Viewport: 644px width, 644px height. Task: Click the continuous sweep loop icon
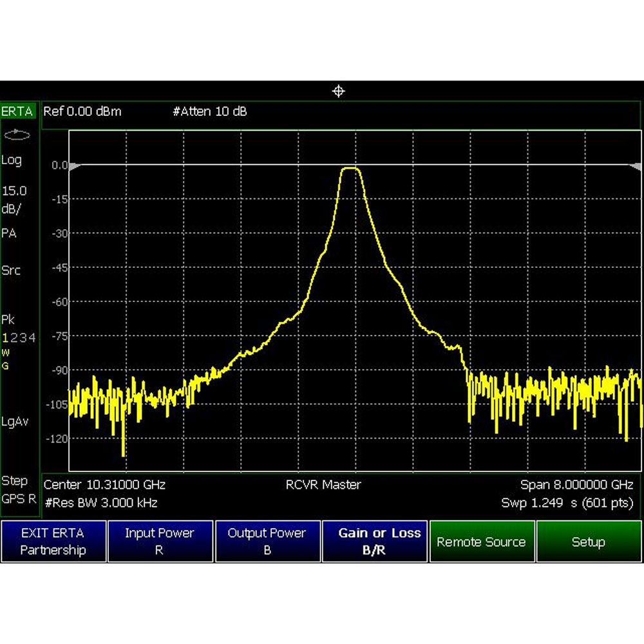(18, 135)
